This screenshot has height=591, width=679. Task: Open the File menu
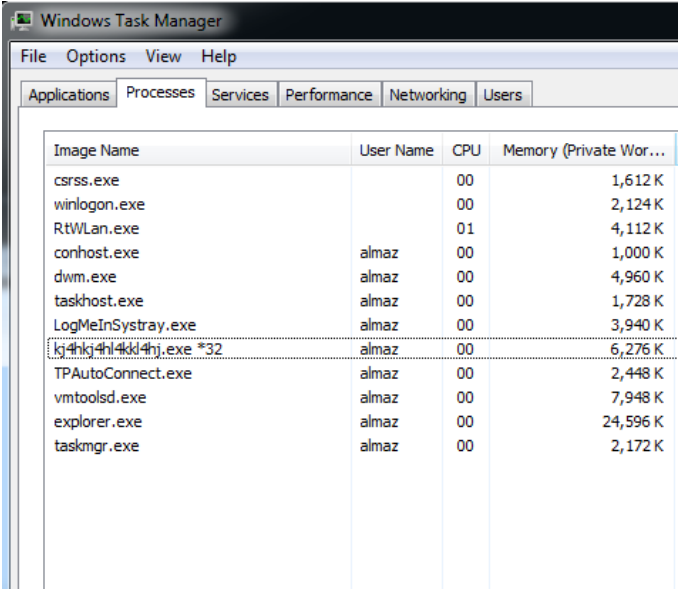(x=33, y=56)
